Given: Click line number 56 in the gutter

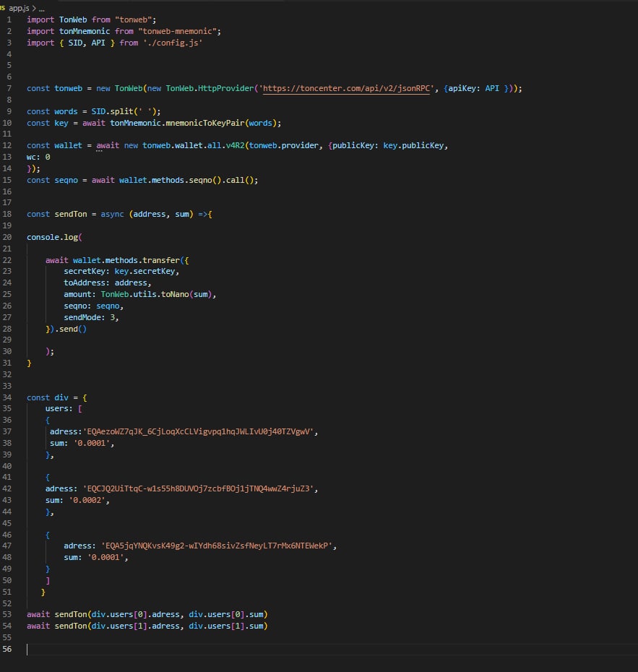Looking at the screenshot, I should (7, 649).
